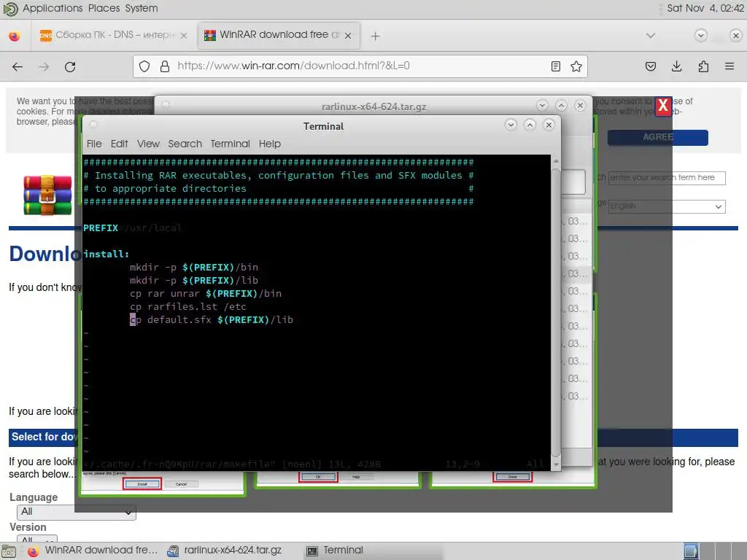The width and height of the screenshot is (747, 560).
Task: Open the Terminal Help menu
Action: (x=270, y=144)
